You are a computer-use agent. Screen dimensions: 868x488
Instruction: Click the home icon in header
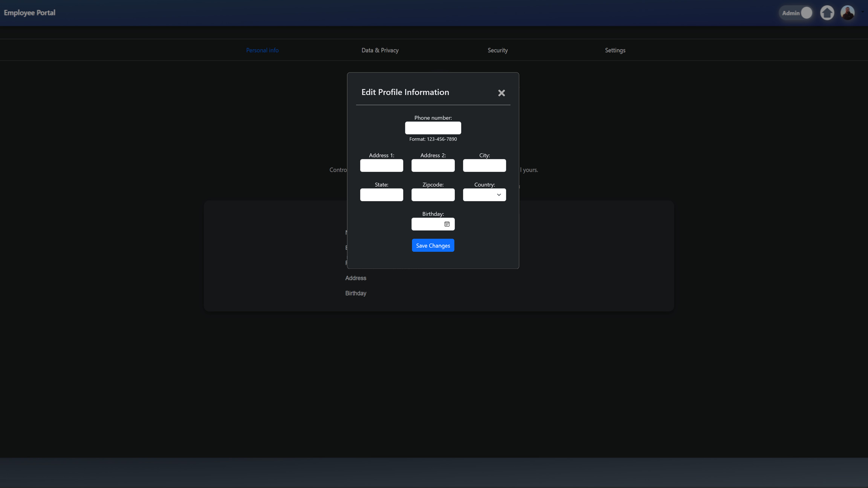click(827, 13)
